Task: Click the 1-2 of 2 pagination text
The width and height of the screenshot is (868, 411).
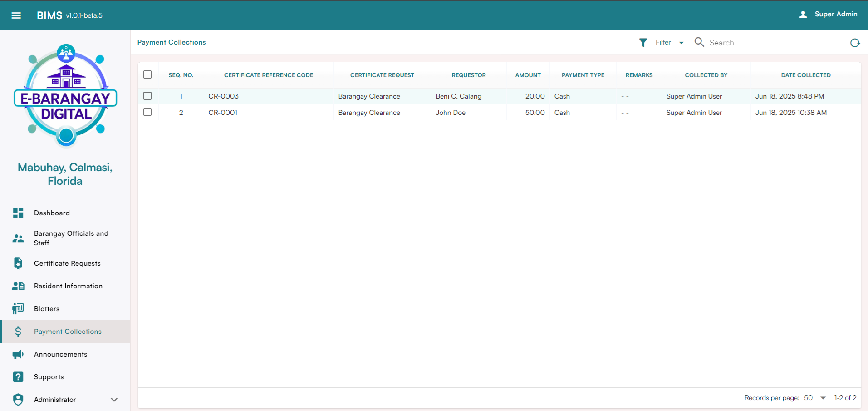Action: (845, 398)
